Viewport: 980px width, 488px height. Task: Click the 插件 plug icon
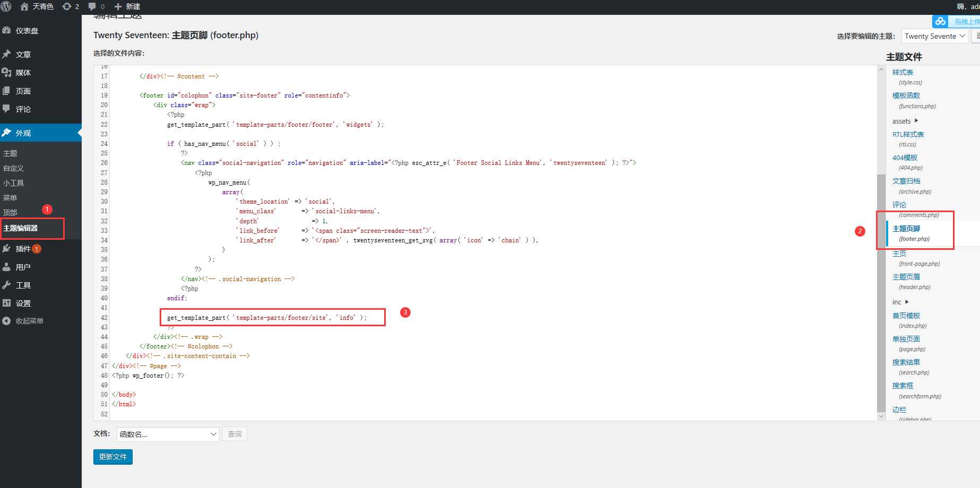6,248
